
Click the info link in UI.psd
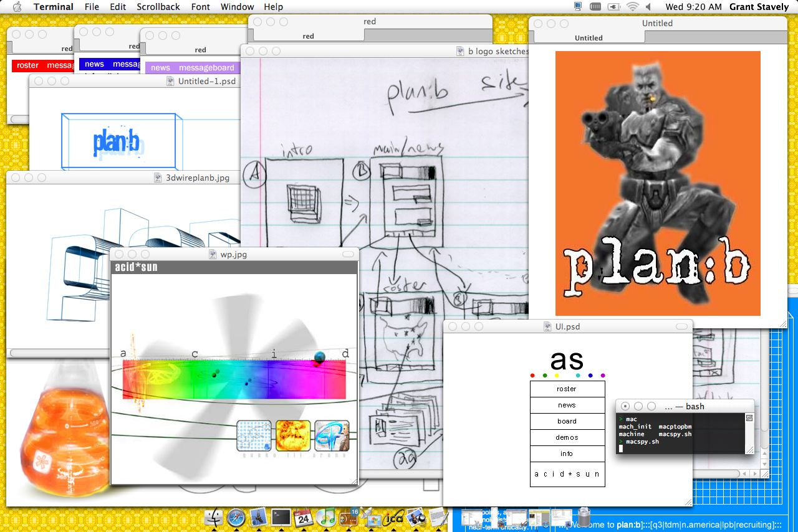tap(567, 454)
